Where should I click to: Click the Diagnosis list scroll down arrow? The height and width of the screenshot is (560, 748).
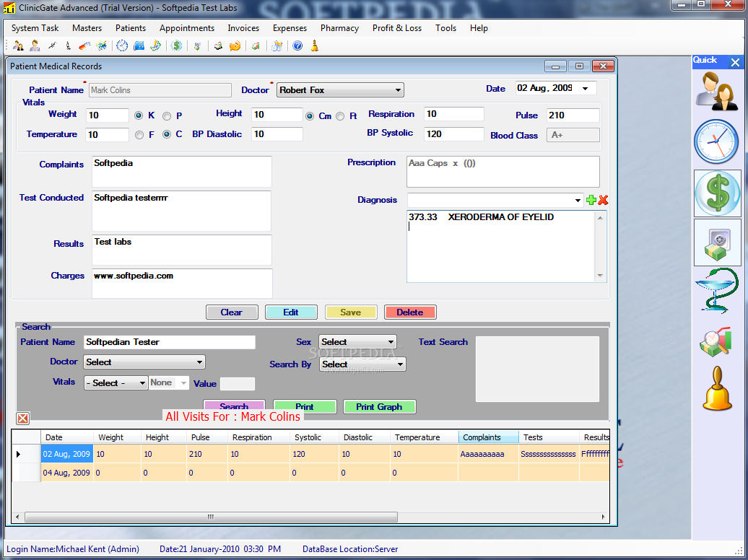pos(600,276)
